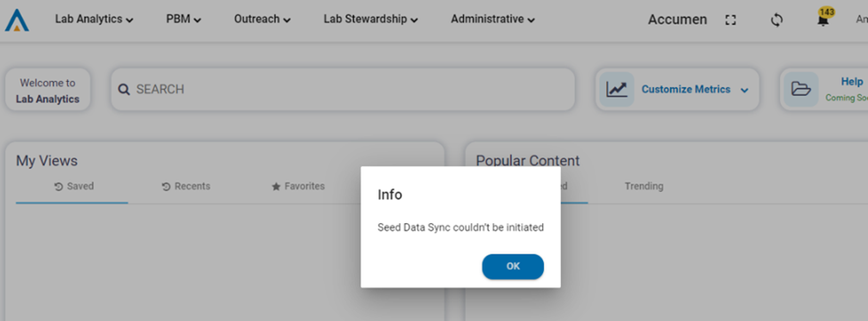Open the Outreach dropdown menu
This screenshot has width=868, height=321.
point(263,20)
